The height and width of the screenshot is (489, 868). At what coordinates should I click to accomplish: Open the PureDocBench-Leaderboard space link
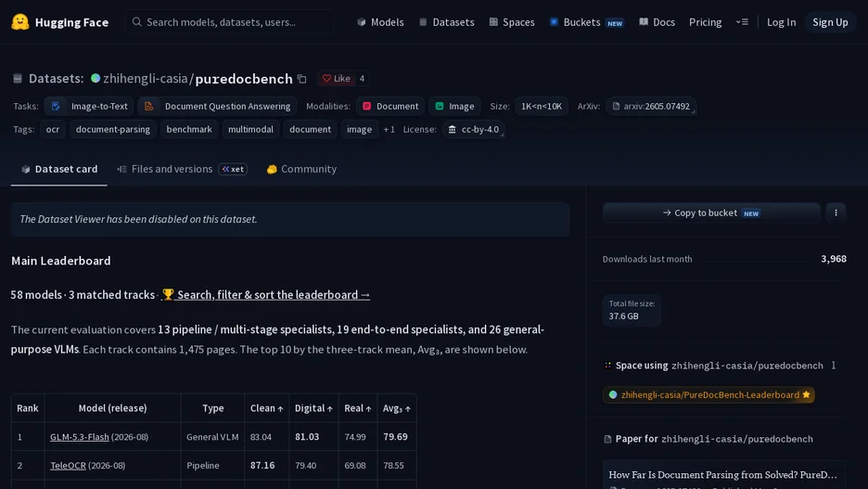708,395
